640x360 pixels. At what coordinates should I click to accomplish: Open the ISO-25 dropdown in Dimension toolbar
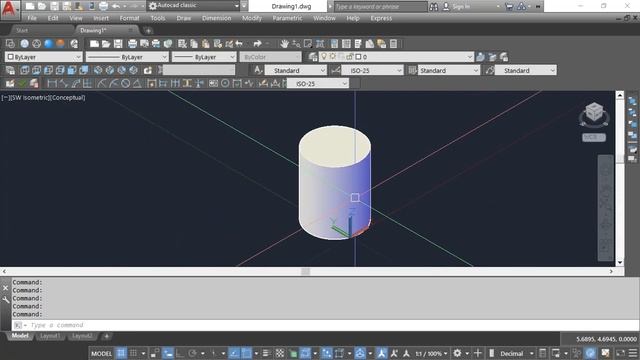tap(318, 84)
